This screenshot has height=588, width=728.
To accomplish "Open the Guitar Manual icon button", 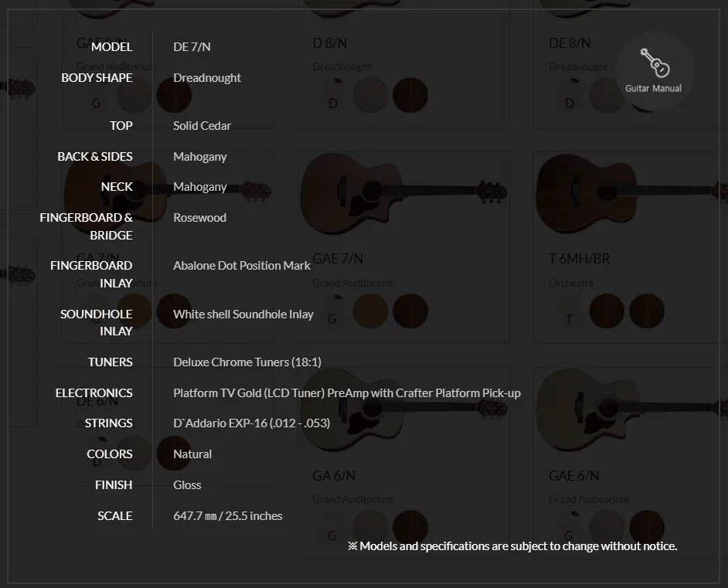I will [654, 71].
